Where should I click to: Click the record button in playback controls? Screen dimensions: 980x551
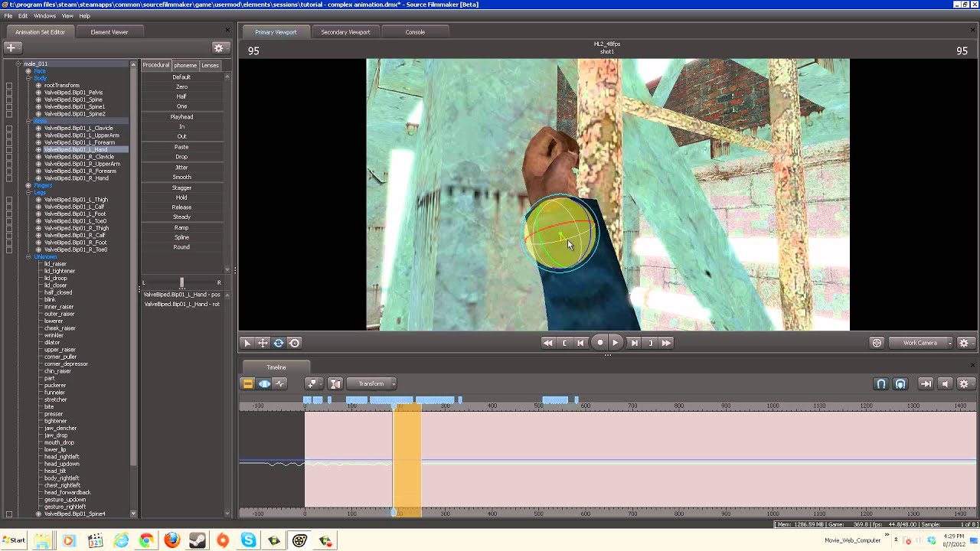(x=599, y=343)
